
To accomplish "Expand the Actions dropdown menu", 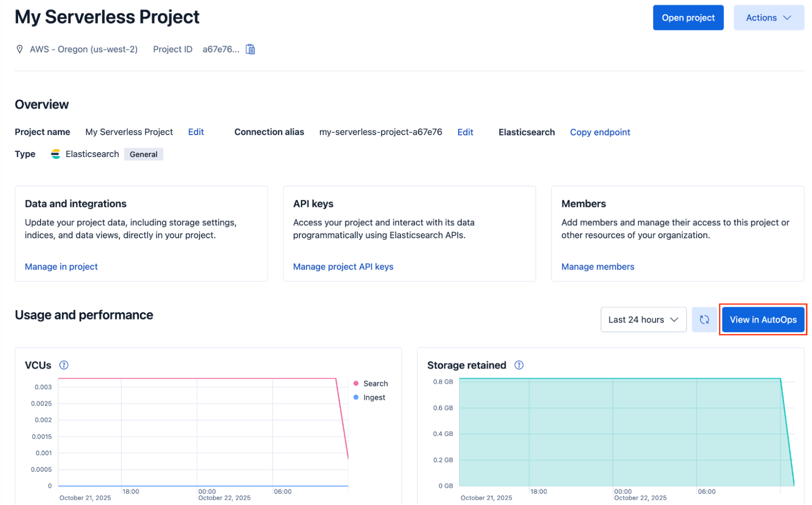I will 768,18.
